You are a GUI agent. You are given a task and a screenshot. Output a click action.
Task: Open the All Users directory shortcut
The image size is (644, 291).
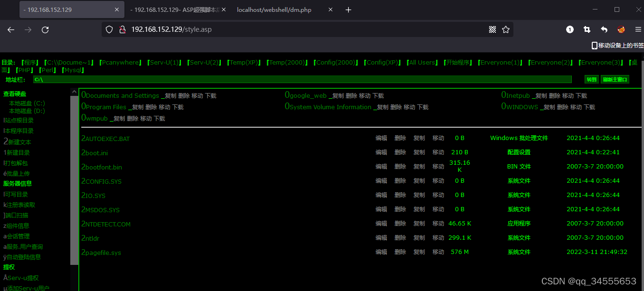pos(422,63)
